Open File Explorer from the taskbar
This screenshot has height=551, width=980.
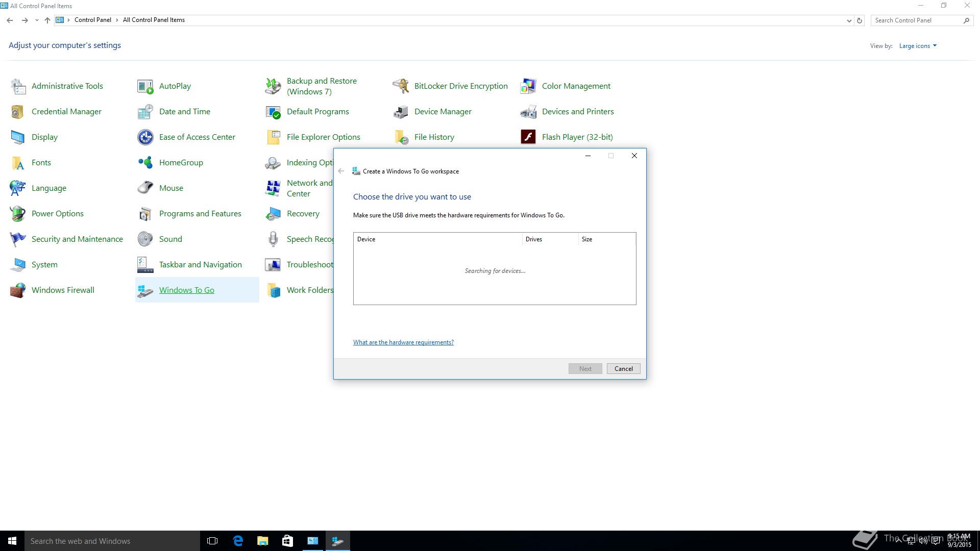click(x=262, y=541)
